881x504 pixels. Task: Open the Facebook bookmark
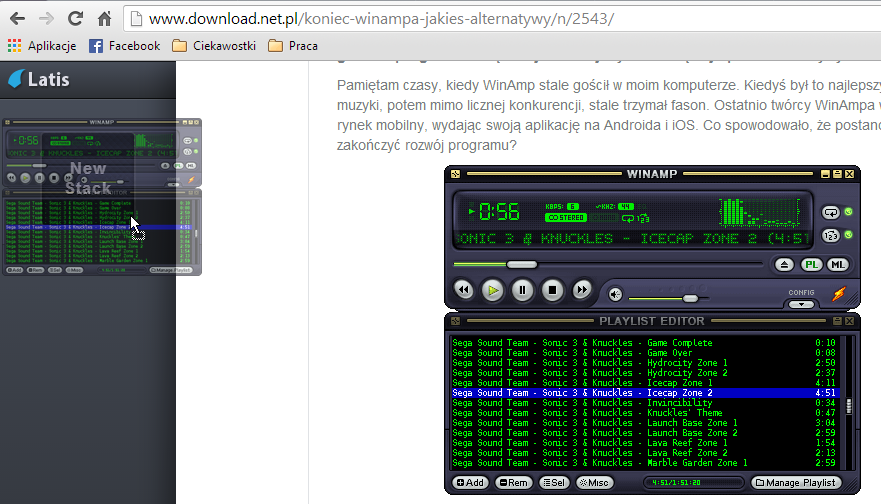click(x=125, y=46)
